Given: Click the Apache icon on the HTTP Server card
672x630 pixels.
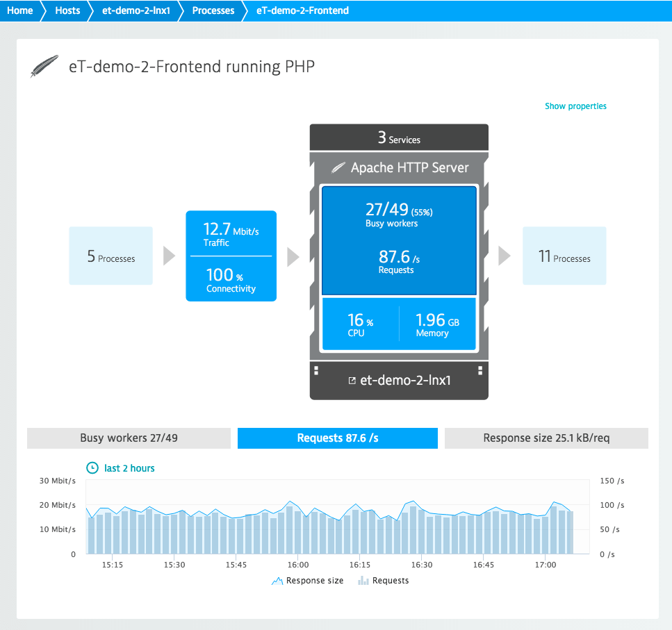Looking at the screenshot, I should pos(338,167).
